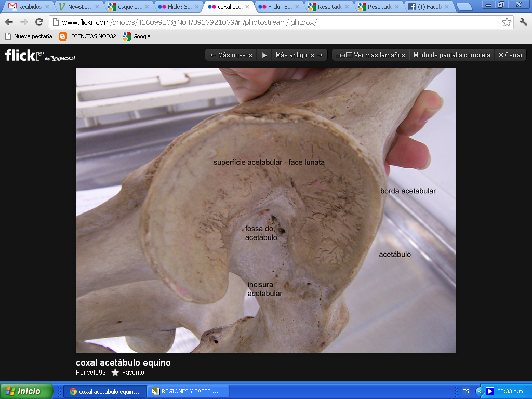
Task: Start the slideshow with the play arrow
Action: coord(264,55)
